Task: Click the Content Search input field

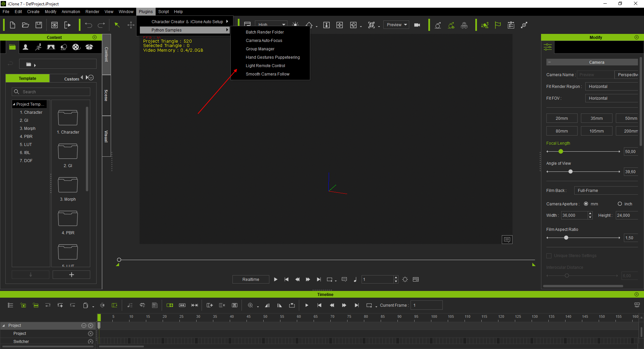Action: point(51,92)
